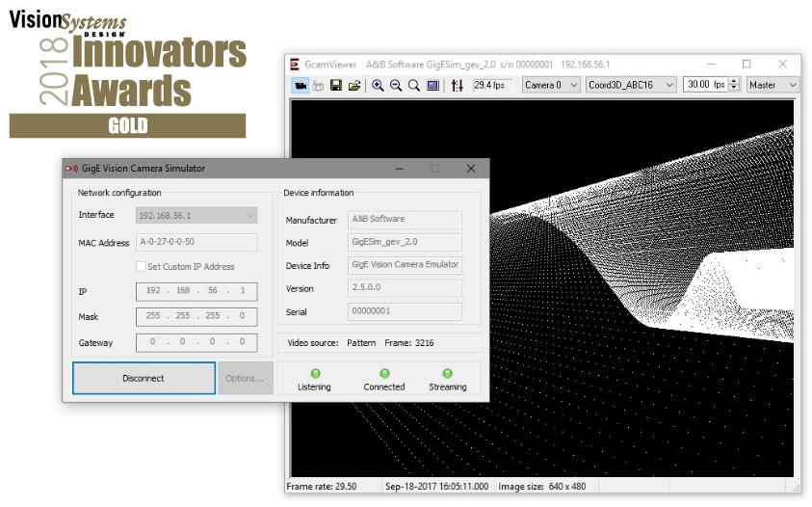Click the Frame rate: 29.50 status text
The image size is (812, 507).
pyautogui.click(x=321, y=486)
